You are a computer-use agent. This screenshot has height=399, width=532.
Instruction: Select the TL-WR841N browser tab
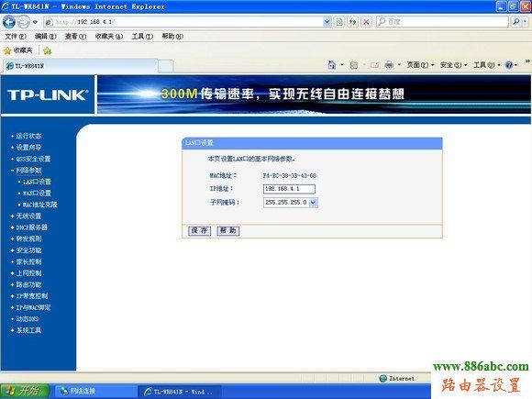81,66
